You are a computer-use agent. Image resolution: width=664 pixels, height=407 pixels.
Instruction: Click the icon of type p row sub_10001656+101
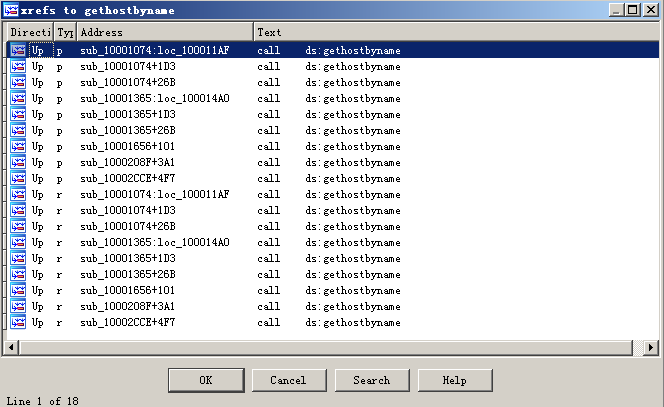18,147
